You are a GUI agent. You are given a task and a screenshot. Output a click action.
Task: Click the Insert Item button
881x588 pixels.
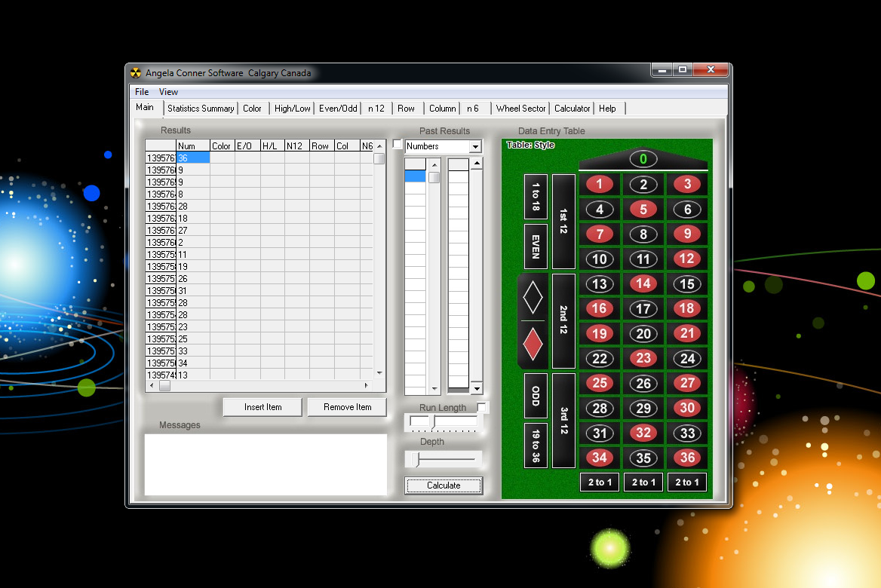(262, 407)
